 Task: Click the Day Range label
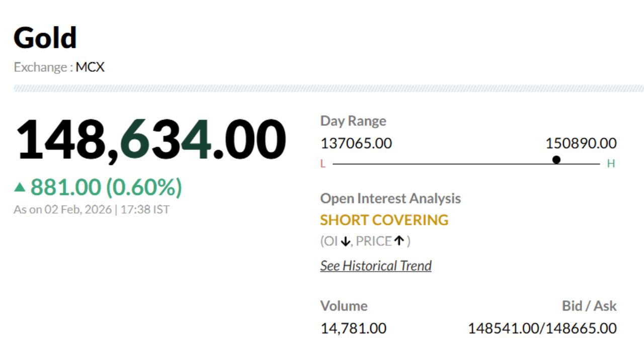(x=353, y=121)
